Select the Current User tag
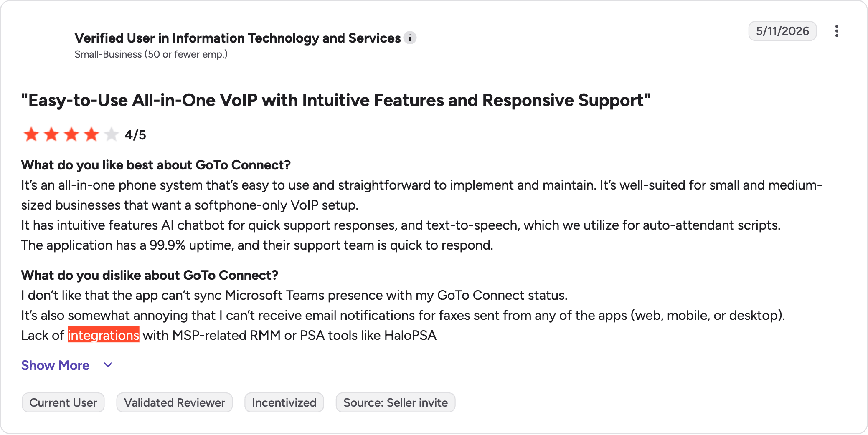Screen dimensions: 868x435 (63, 402)
